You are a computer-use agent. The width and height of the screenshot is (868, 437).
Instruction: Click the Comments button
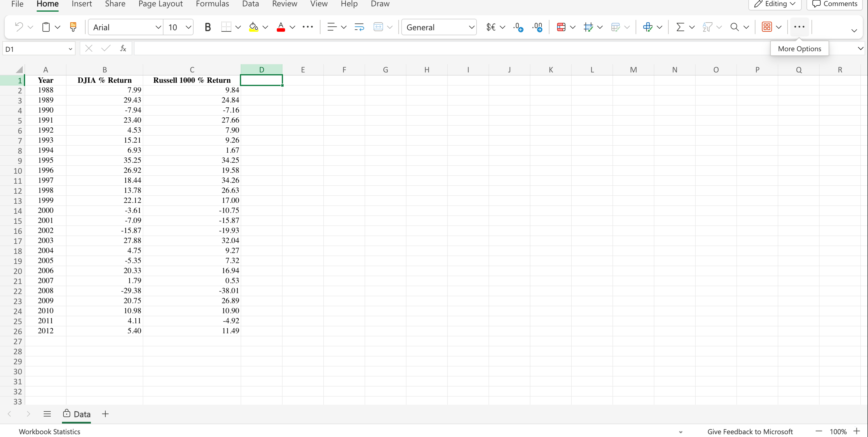(834, 4)
